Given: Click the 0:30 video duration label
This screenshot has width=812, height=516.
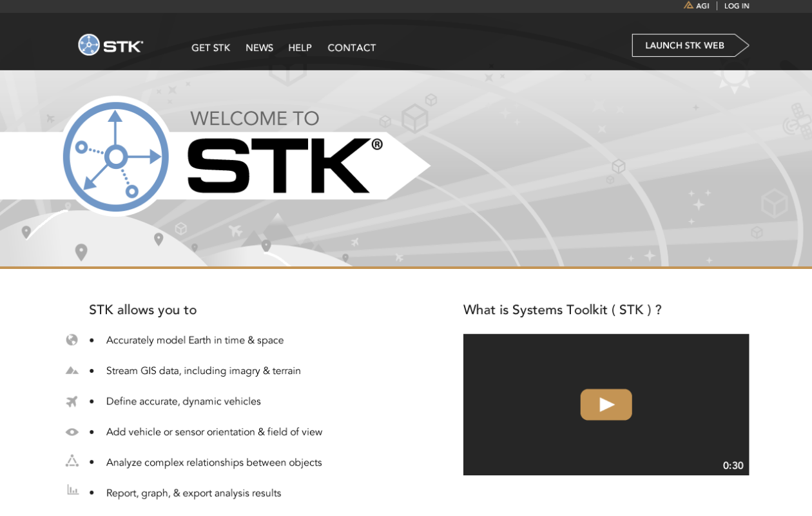Looking at the screenshot, I should click(x=733, y=466).
